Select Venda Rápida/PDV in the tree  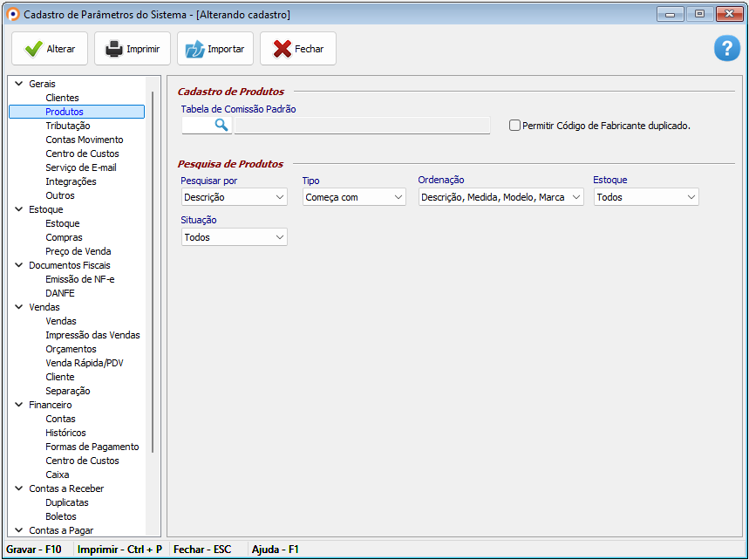[85, 363]
